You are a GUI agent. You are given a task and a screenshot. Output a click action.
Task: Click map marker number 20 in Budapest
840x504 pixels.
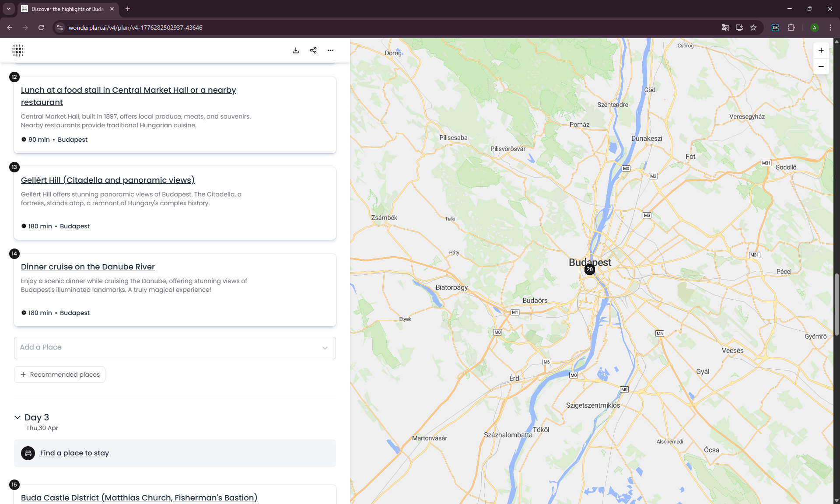(589, 269)
